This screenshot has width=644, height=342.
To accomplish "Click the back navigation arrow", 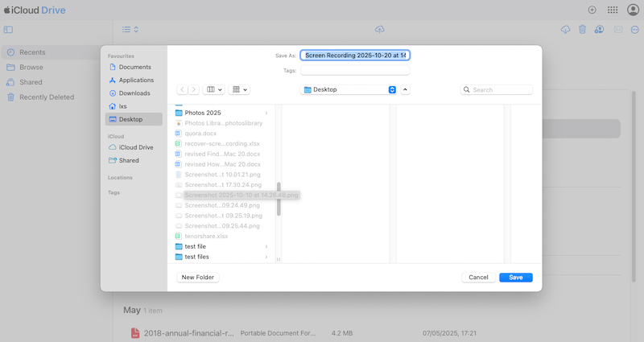I will (183, 89).
